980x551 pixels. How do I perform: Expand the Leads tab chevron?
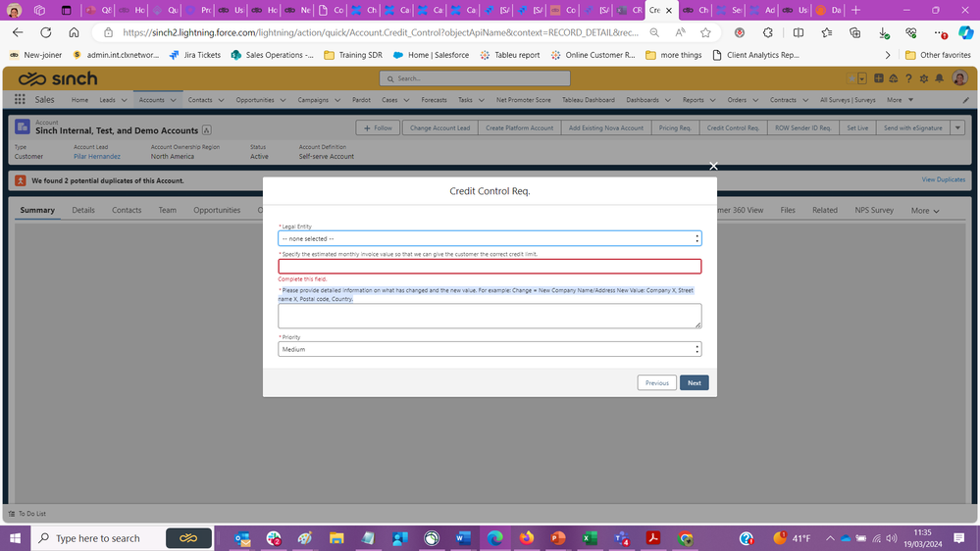(x=124, y=100)
